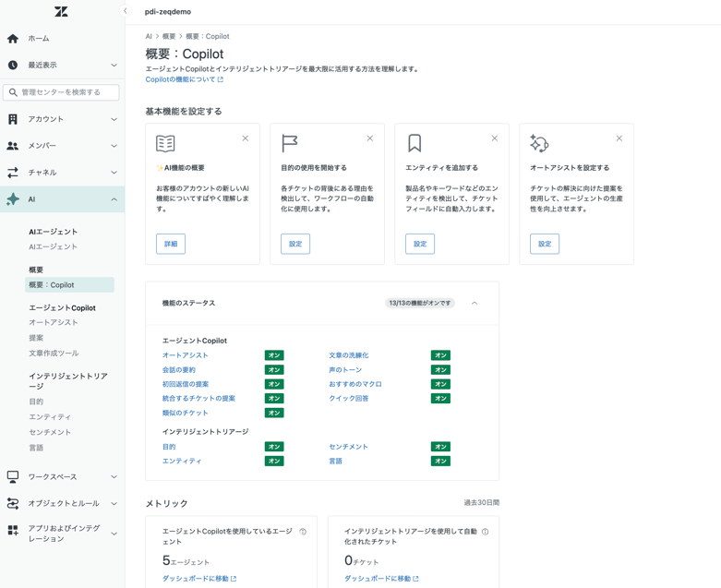Click info icon beside エージェントCopilot metric
721x588 pixels.
click(x=303, y=532)
